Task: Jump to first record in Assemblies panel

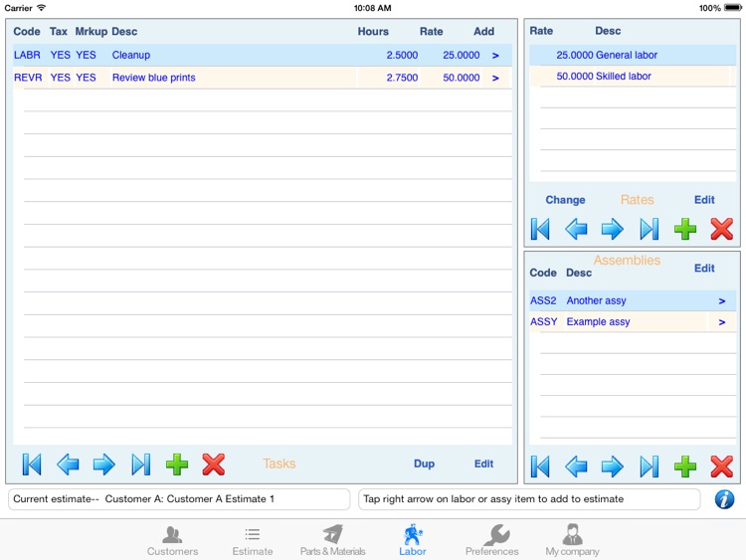Action: pyautogui.click(x=540, y=467)
